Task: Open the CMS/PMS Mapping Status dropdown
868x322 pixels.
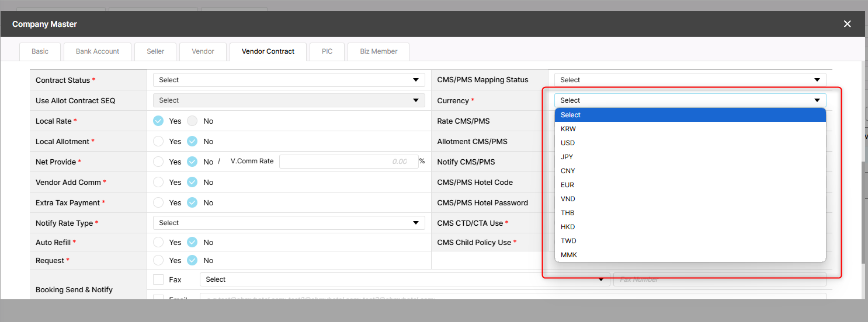Action: pos(690,80)
